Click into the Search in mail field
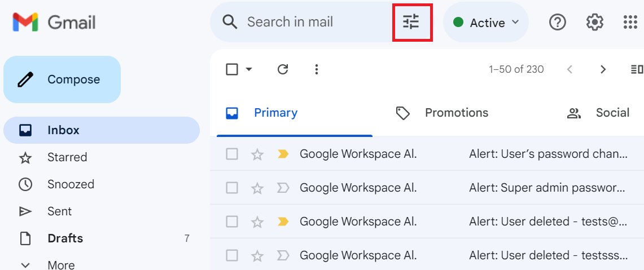This screenshot has width=644, height=270. pos(305,22)
